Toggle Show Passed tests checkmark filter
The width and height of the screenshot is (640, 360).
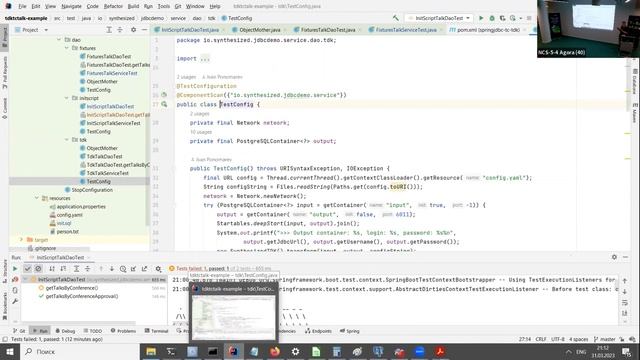click(x=27, y=269)
